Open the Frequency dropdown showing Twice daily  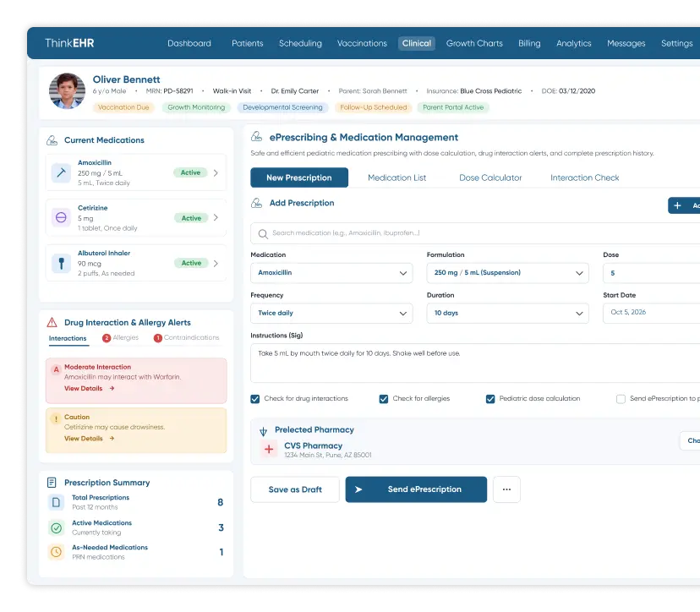tap(331, 314)
